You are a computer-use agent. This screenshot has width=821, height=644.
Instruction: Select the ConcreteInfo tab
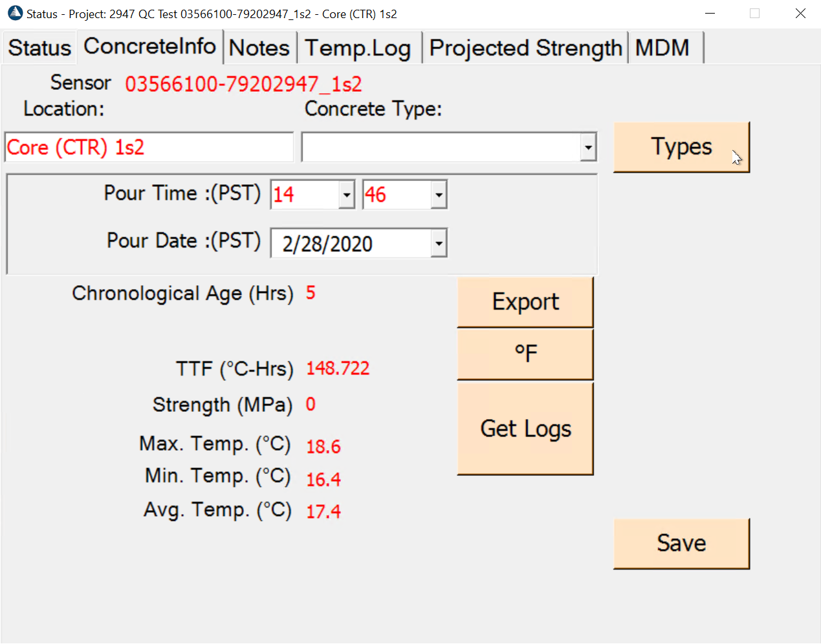click(150, 47)
